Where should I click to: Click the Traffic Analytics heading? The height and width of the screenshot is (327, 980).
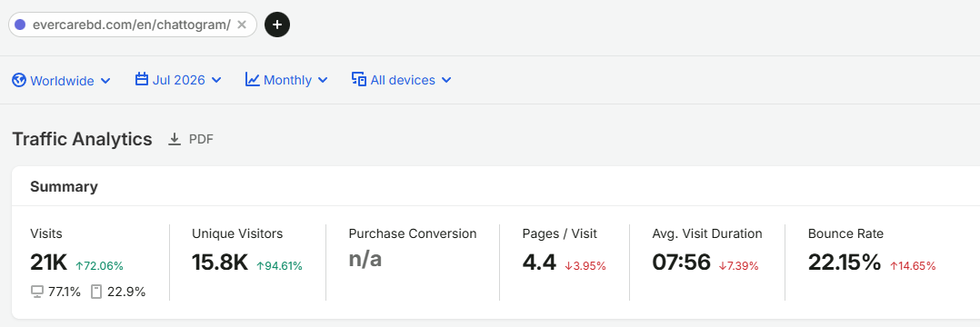tap(82, 139)
